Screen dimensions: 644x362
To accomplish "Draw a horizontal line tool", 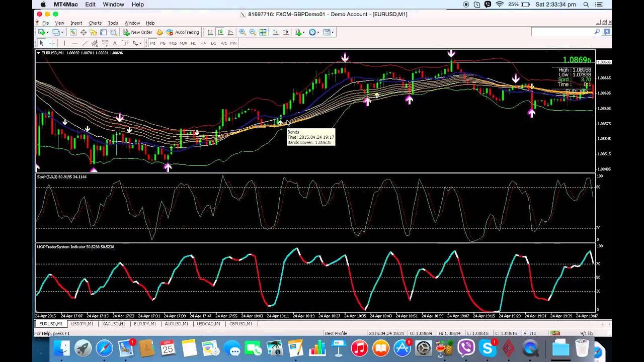I will (75, 43).
